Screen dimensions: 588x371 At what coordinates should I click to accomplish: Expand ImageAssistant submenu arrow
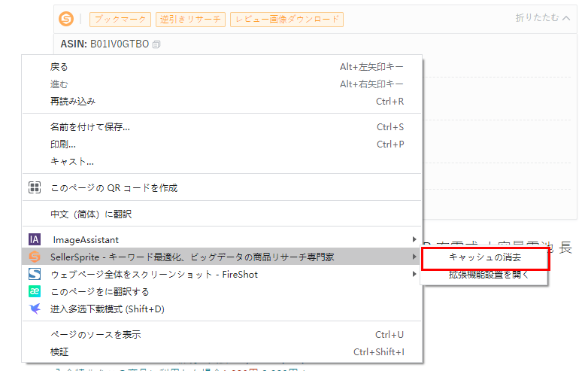[x=414, y=239]
